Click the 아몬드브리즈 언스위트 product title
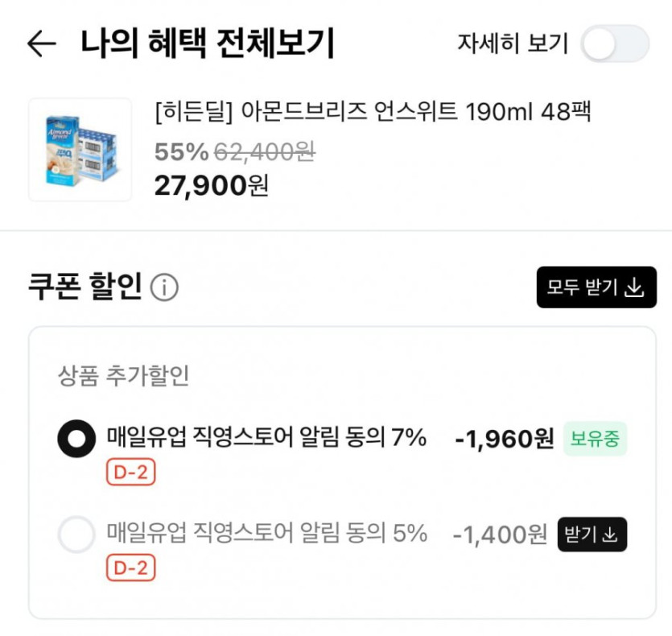The image size is (672, 636). [x=373, y=112]
